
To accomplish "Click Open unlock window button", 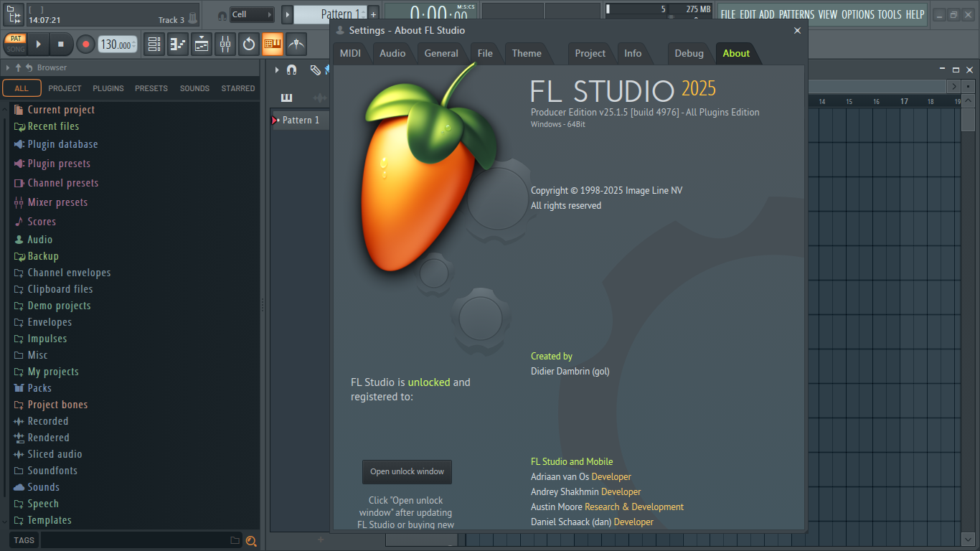I will [x=407, y=472].
